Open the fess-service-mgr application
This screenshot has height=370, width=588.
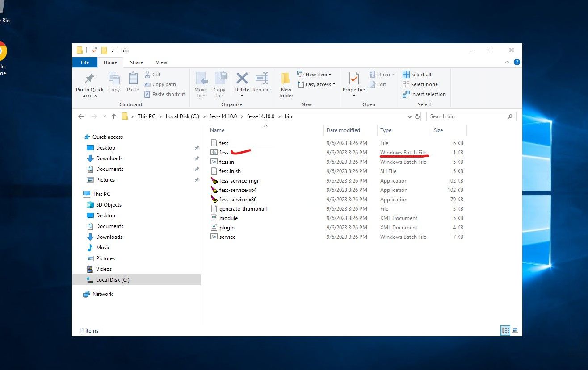(239, 181)
